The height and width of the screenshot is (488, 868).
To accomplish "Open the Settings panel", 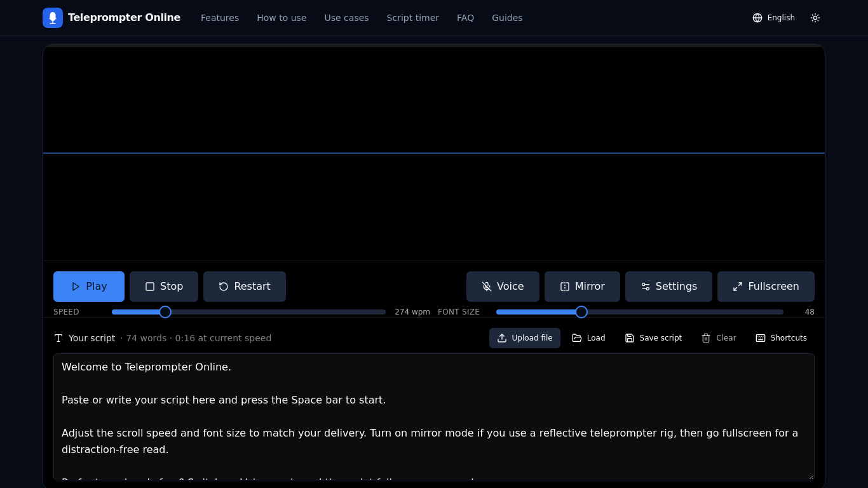I will coord(668,287).
